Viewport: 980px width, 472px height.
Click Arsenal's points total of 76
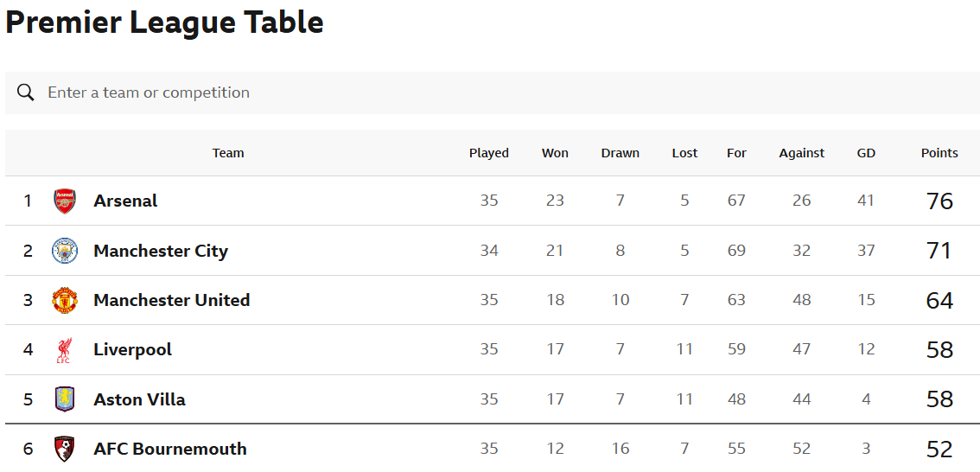[x=939, y=201]
